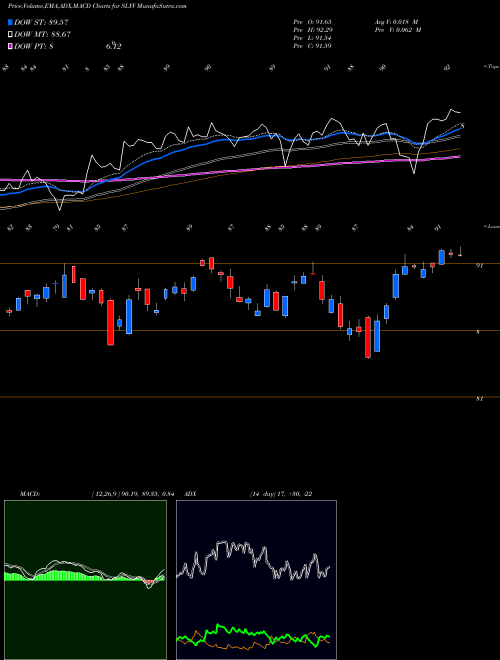
Task: Open the green MACD histogram chart panel
Action: click(85, 580)
